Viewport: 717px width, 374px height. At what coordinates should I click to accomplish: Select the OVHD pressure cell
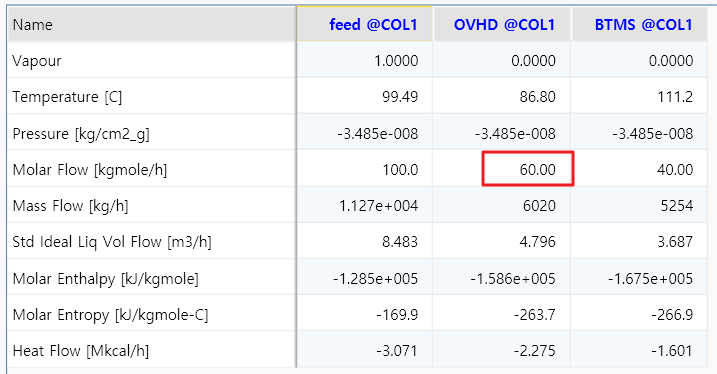coord(502,133)
